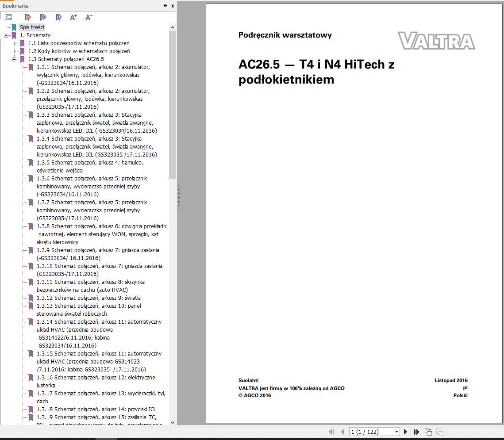Increase bookmark font size with A+
The image size is (504, 440).
73,17
